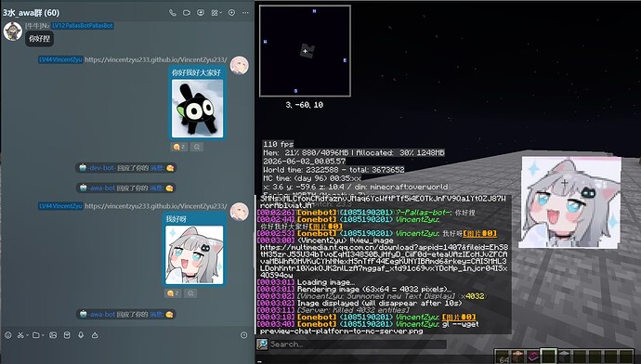Select the screenshot scissors tool
This screenshot has width=641, height=364.
click(20, 335)
